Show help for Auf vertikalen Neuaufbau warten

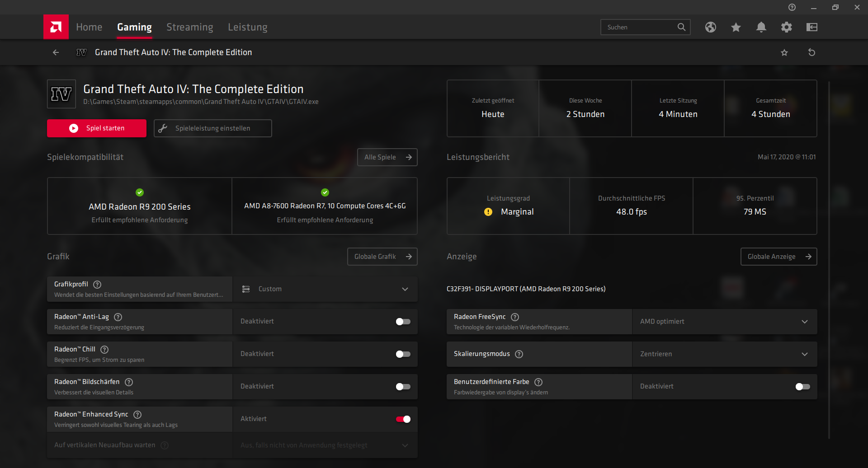(x=165, y=445)
